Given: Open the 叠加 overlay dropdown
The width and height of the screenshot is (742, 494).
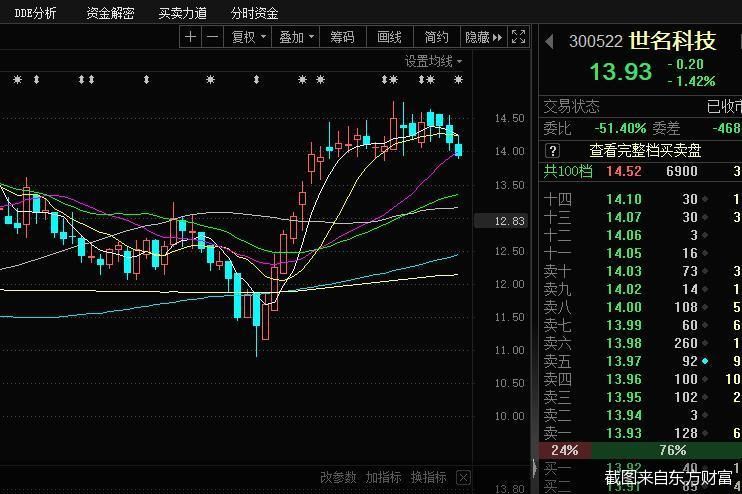Looking at the screenshot, I should coord(296,37).
